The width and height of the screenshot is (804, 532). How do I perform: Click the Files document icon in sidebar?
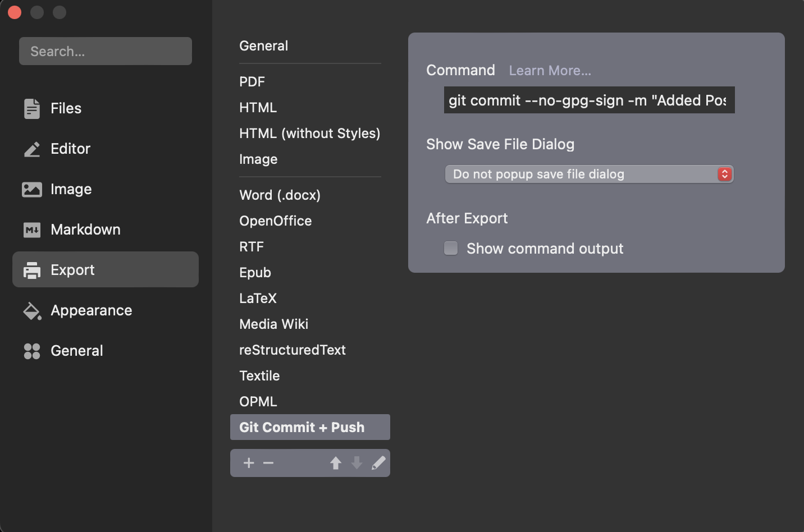(x=32, y=108)
